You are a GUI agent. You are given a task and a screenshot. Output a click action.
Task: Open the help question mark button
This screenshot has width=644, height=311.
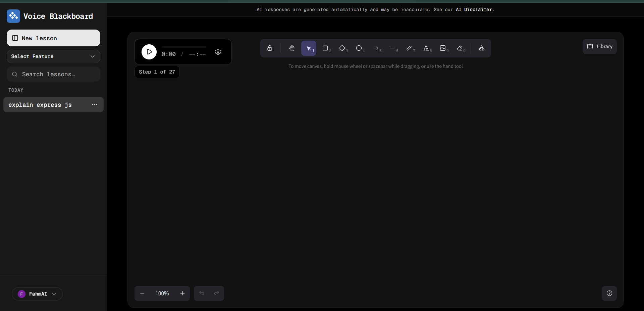click(x=609, y=293)
